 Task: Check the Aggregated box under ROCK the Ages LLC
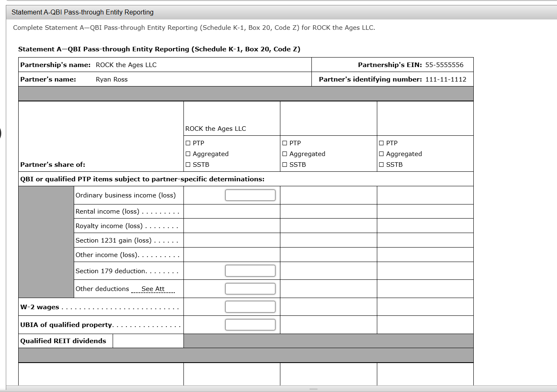click(188, 154)
